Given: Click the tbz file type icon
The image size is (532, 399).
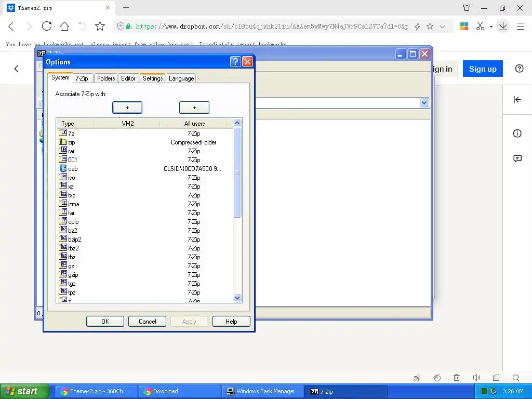Looking at the screenshot, I should click(63, 257).
